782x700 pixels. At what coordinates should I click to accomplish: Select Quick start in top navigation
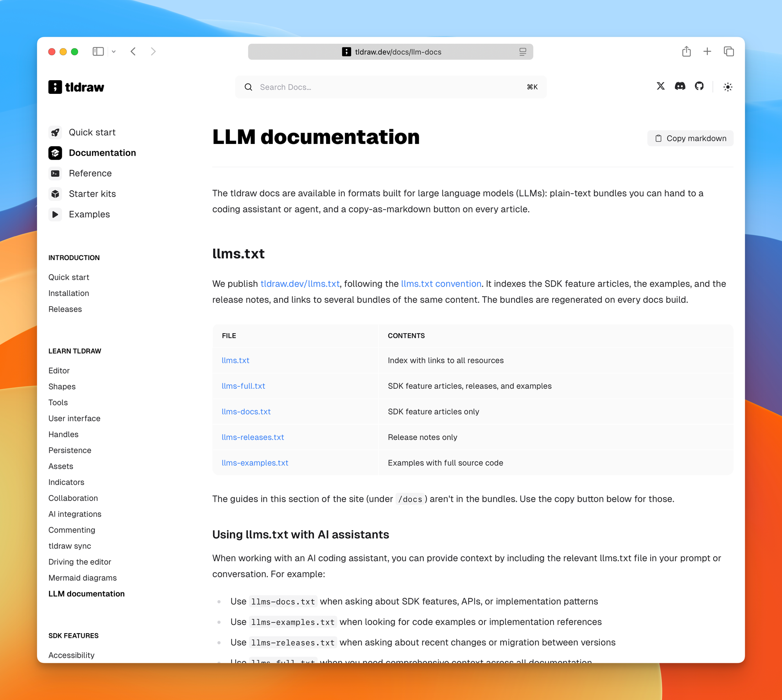tap(92, 132)
